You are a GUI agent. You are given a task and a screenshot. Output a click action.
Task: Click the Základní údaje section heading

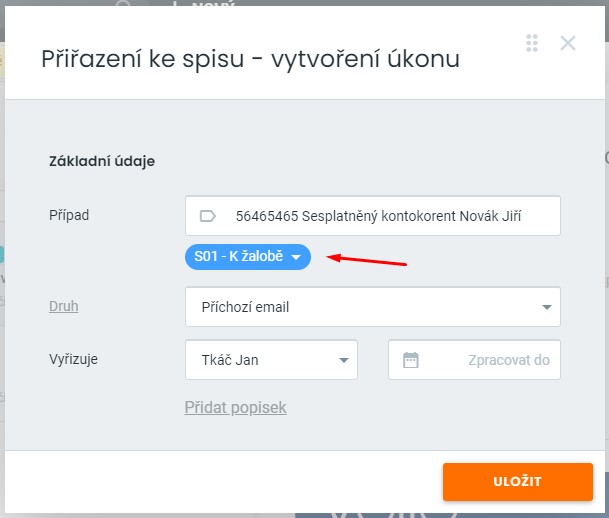102,160
